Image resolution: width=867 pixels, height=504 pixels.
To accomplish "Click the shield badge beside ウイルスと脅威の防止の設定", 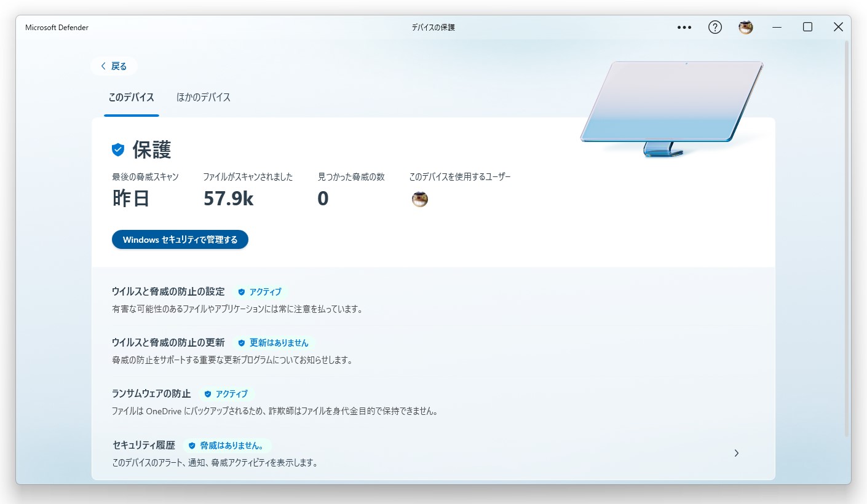I will 240,291.
